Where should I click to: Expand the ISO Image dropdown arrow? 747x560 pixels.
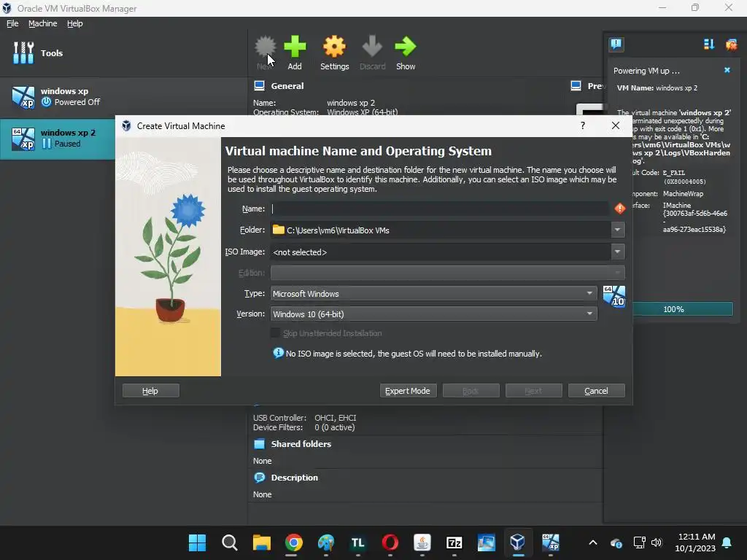pos(617,252)
